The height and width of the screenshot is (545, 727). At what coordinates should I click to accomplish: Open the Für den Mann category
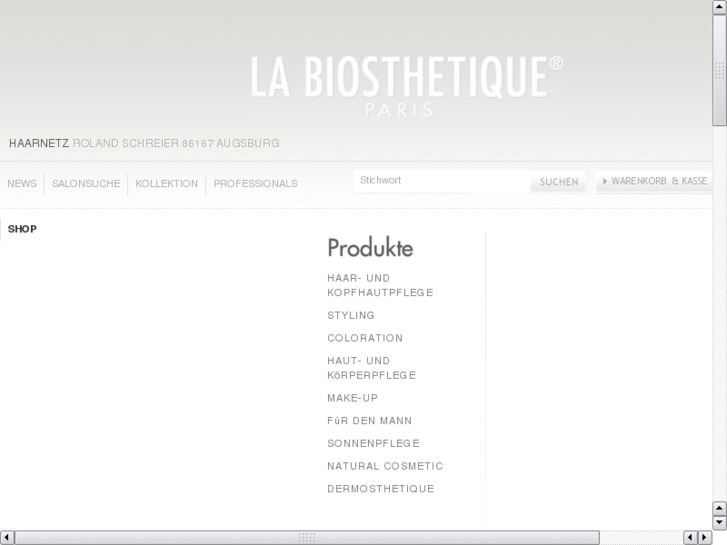[370, 421]
